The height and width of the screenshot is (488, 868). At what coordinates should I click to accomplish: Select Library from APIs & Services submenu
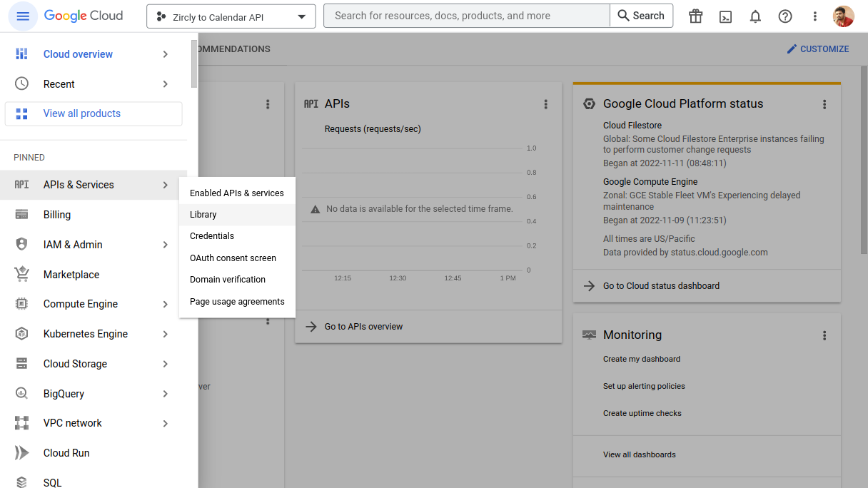tap(203, 215)
